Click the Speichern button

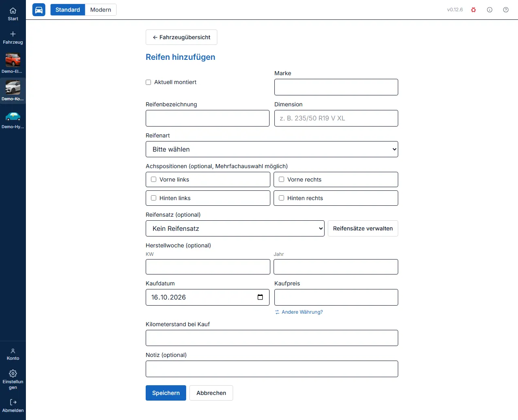(166, 393)
